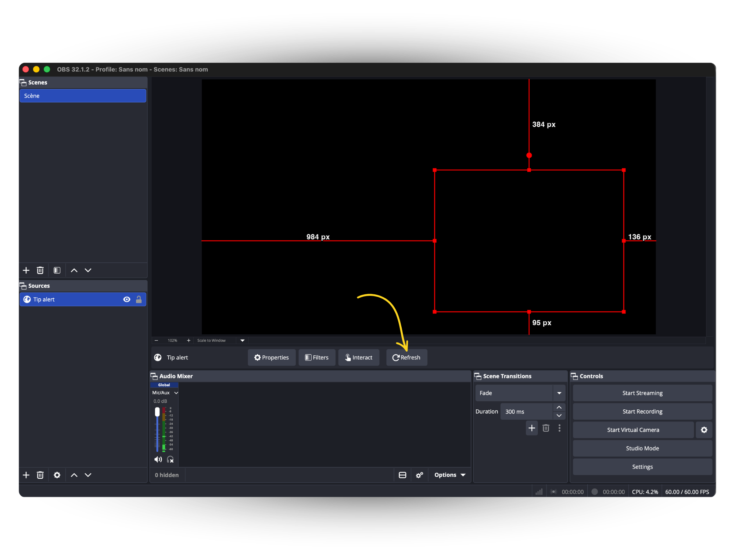Open OBS Settings
Image resolution: width=735 pixels, height=560 pixels.
(x=642, y=467)
